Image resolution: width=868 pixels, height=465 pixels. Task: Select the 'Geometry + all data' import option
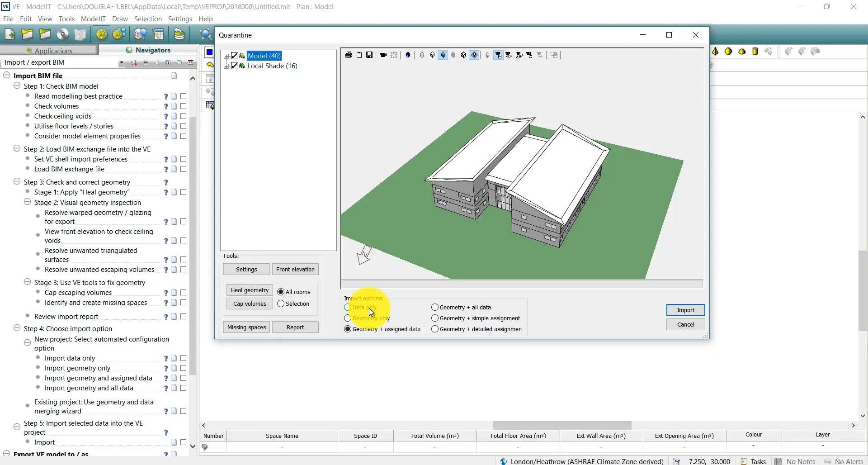pos(435,307)
